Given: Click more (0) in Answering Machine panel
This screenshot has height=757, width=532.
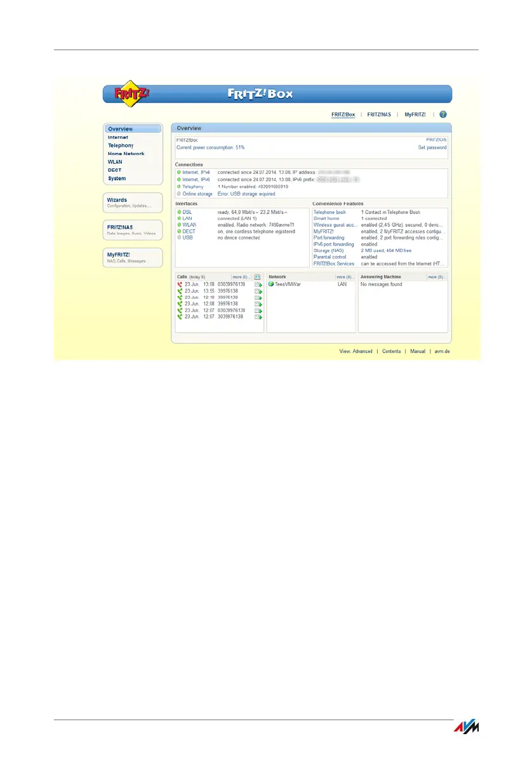Looking at the screenshot, I should [436, 277].
